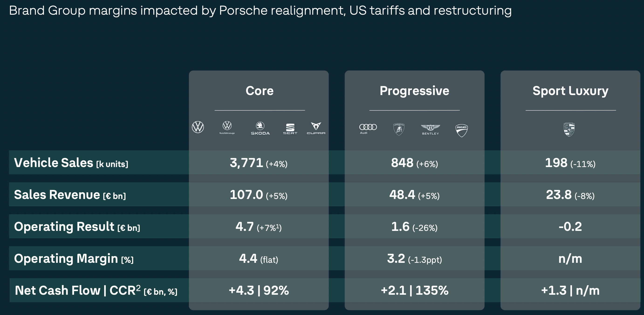Click the Volkswagen passenger cars logo
Viewport: 644px width, 315px height.
tap(198, 127)
